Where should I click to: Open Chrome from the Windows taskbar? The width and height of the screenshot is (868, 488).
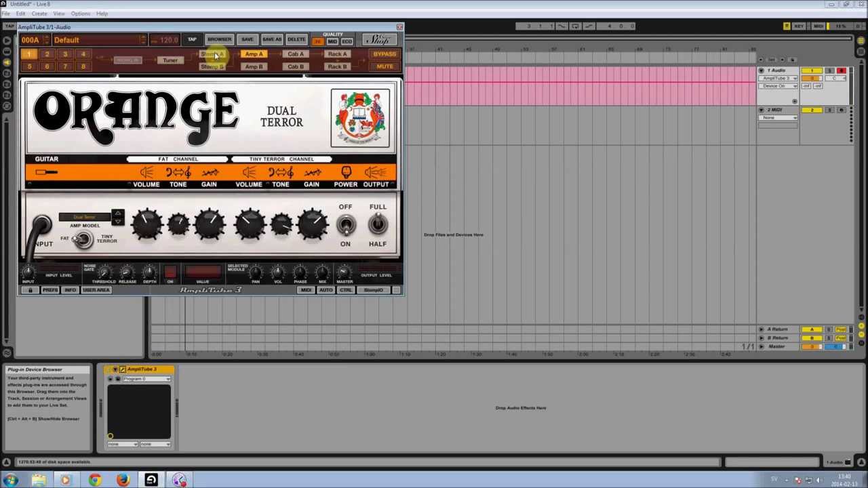[94, 480]
